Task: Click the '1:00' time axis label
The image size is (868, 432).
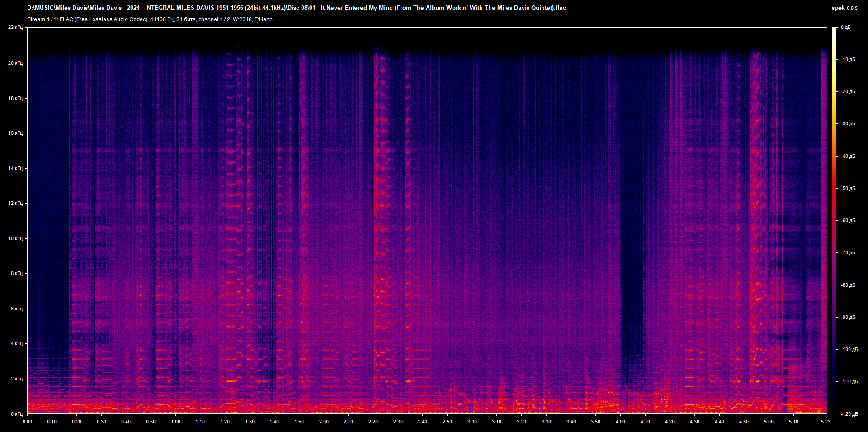Action: pyautogui.click(x=175, y=422)
